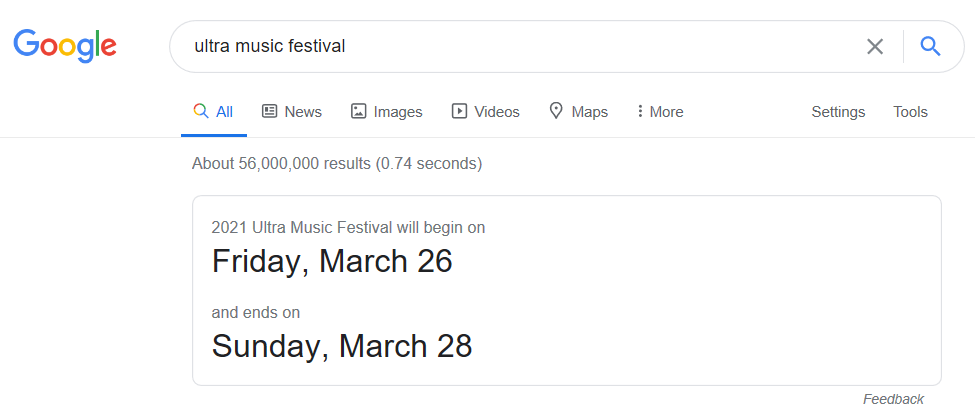Click the picture icon for Images results

pos(358,111)
